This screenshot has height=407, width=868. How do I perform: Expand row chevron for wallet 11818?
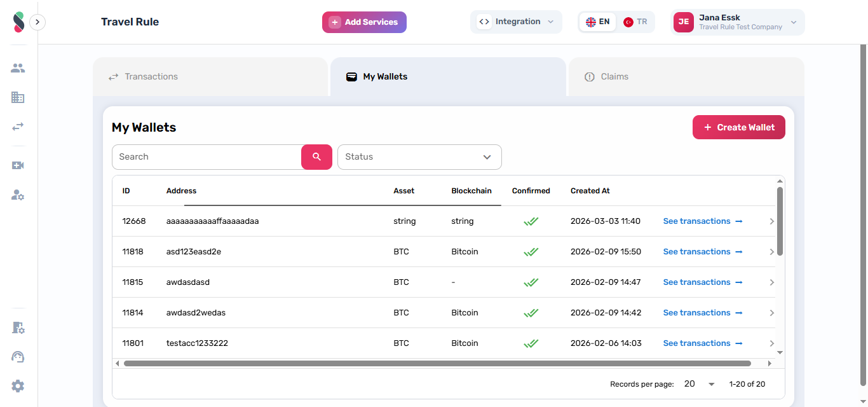(x=771, y=252)
